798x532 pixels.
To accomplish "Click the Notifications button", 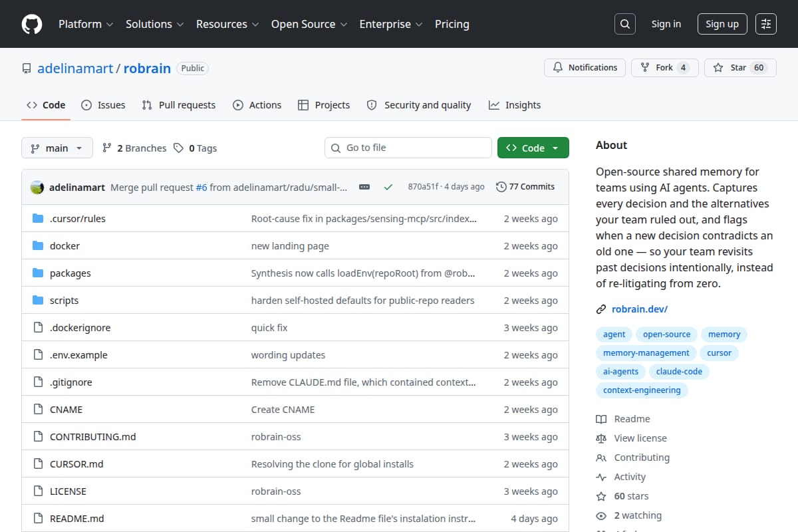I will pyautogui.click(x=585, y=68).
